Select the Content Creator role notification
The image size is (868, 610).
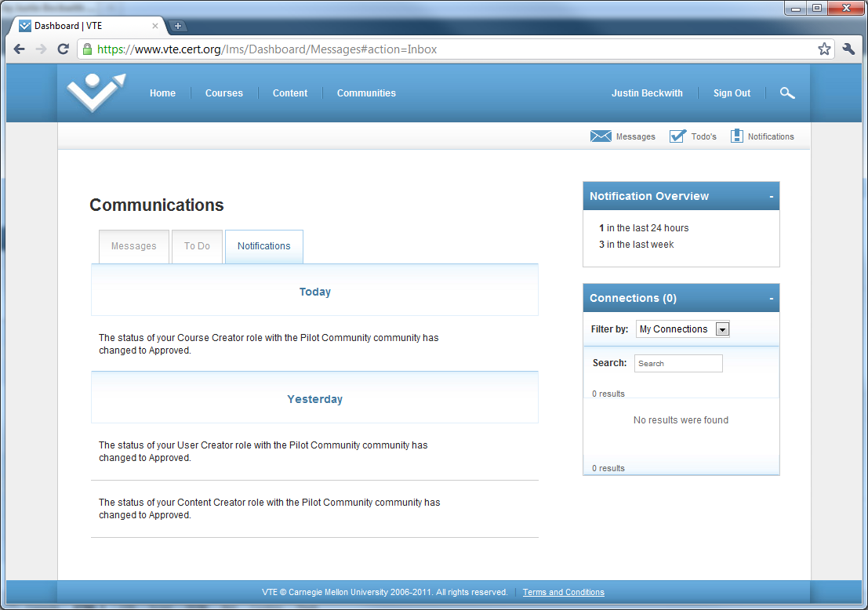click(x=269, y=508)
